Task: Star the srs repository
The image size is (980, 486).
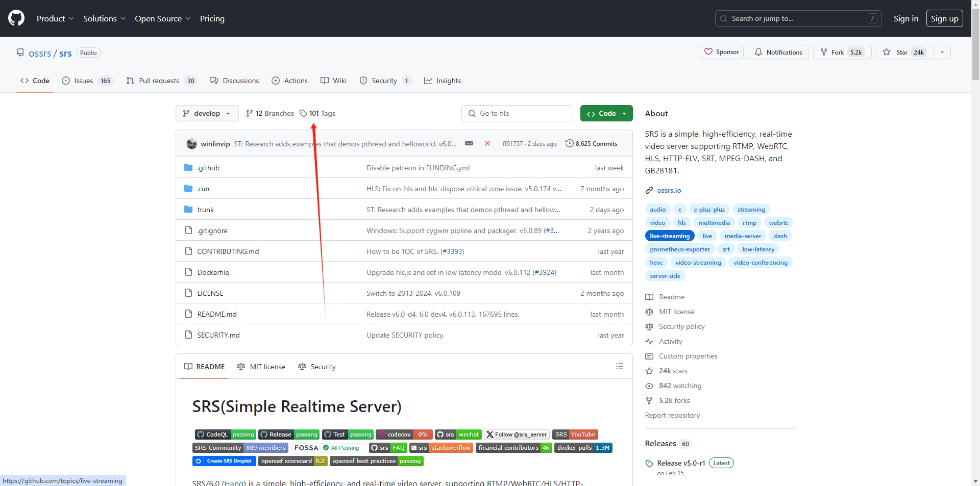Action: click(904, 52)
